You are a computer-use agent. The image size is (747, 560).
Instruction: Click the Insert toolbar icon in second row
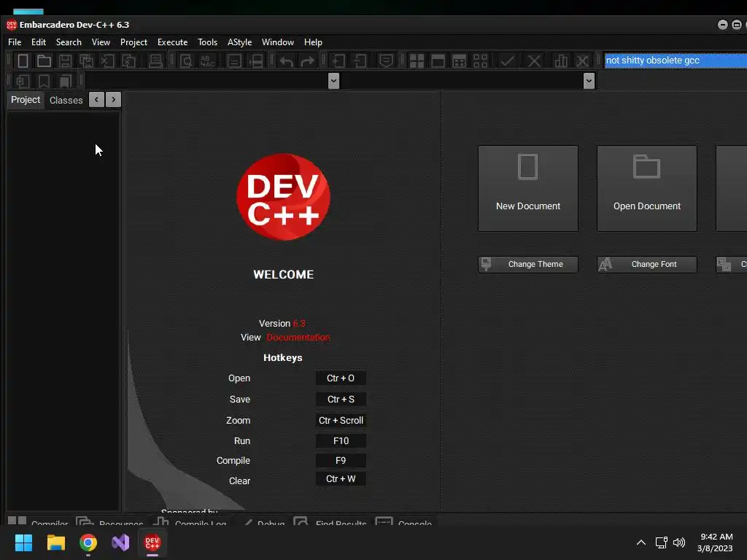click(x=23, y=81)
